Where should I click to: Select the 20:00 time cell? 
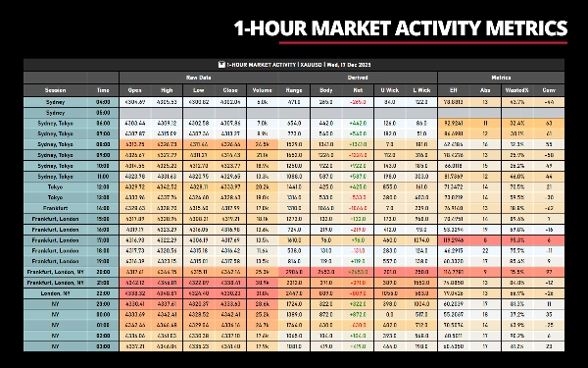[x=103, y=272]
